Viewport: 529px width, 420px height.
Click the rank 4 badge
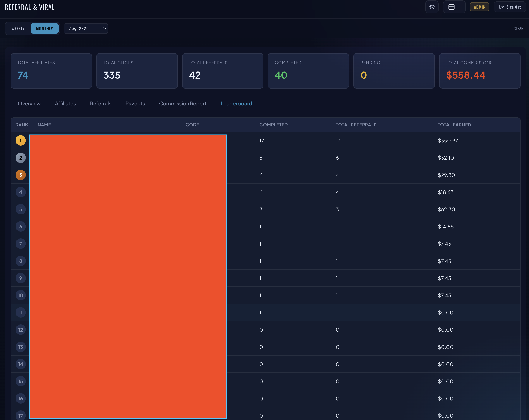pyautogui.click(x=21, y=192)
